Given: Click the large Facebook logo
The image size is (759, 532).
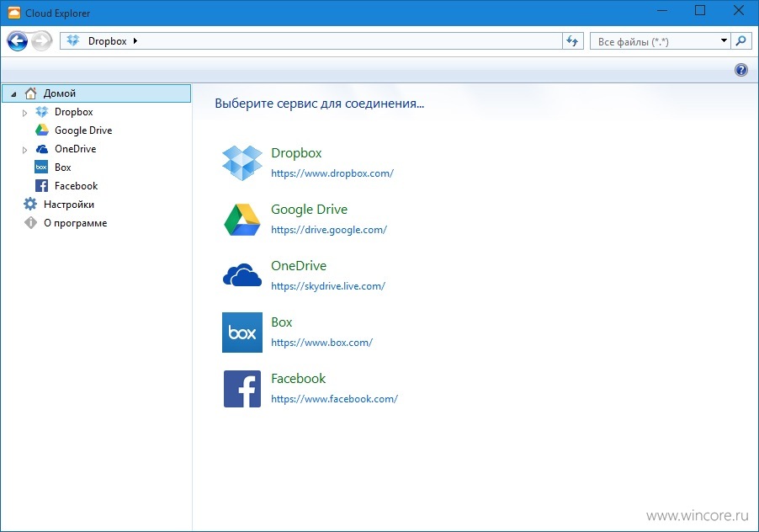Looking at the screenshot, I should (242, 389).
